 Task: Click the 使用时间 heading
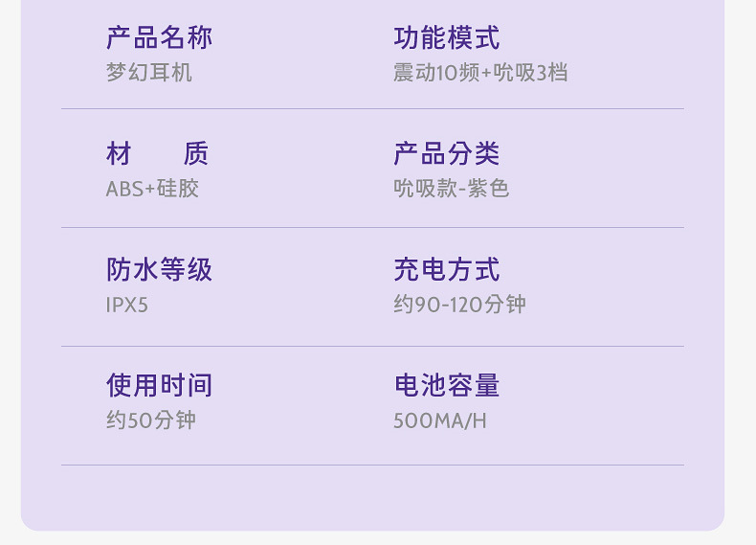159,386
